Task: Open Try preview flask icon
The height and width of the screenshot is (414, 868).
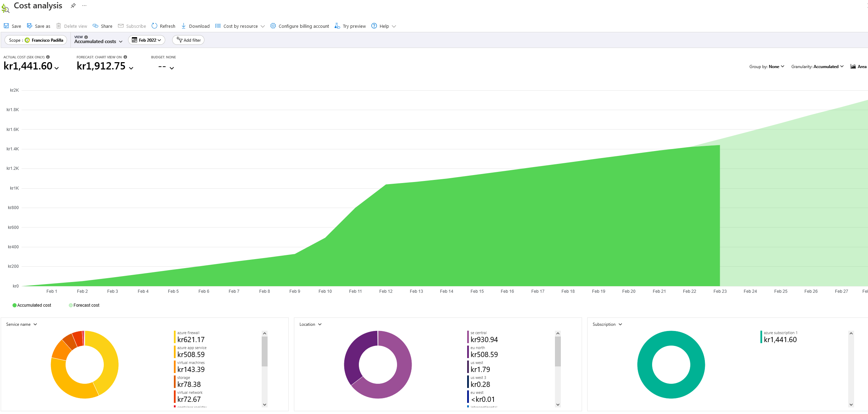Action: [337, 26]
